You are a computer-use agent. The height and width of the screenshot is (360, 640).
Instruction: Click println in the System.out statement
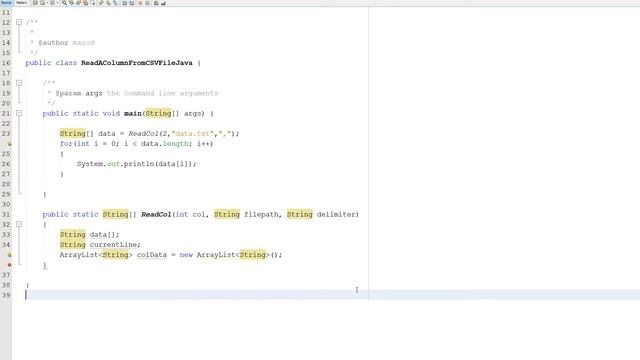click(139, 164)
